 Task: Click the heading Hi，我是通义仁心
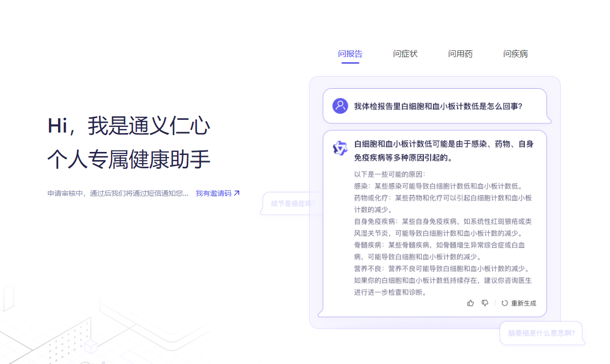click(x=129, y=125)
